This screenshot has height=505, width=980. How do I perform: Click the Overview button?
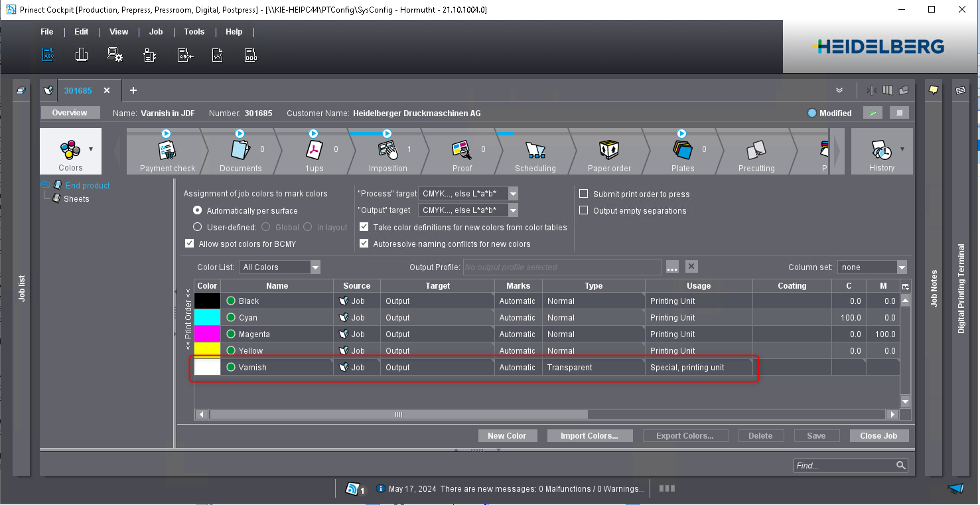(70, 113)
